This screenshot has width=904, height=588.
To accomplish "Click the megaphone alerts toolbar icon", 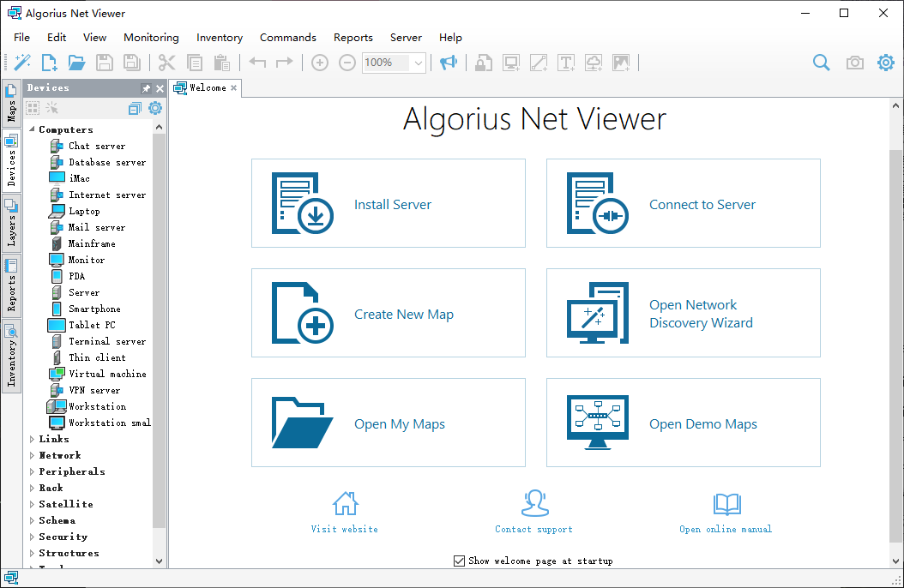I will pyautogui.click(x=449, y=63).
